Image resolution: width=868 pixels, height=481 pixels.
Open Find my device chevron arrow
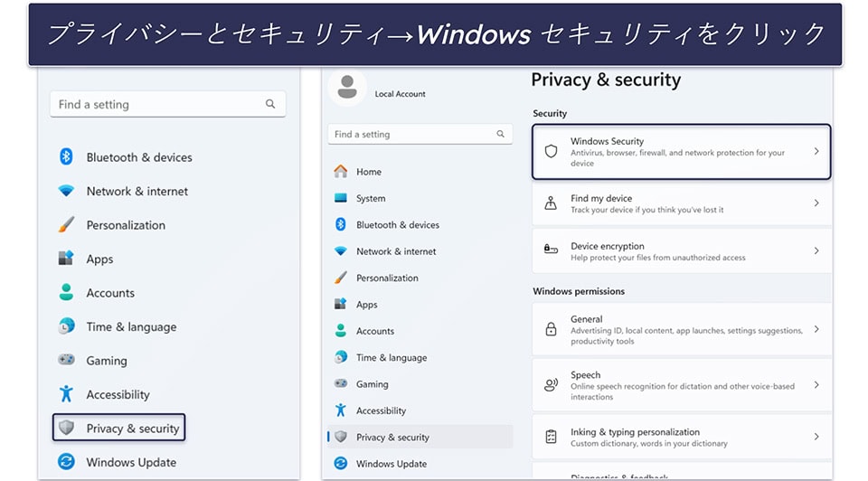click(x=816, y=203)
